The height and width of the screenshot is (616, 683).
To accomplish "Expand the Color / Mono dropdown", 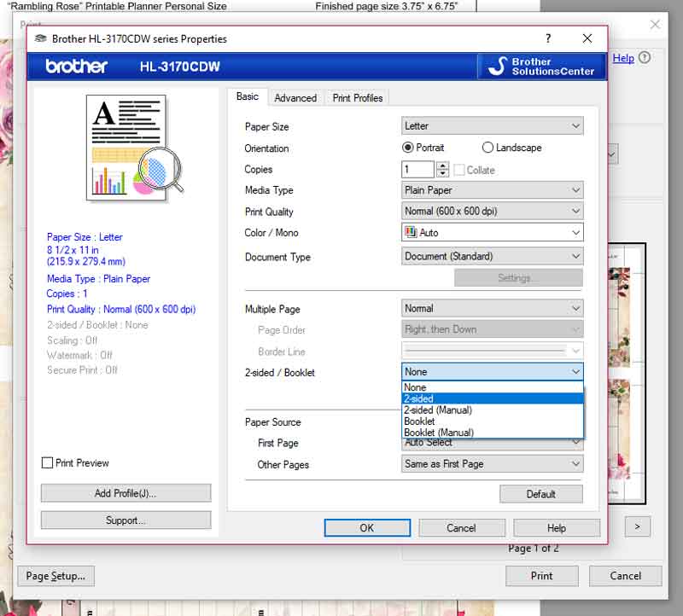I will coord(493,232).
